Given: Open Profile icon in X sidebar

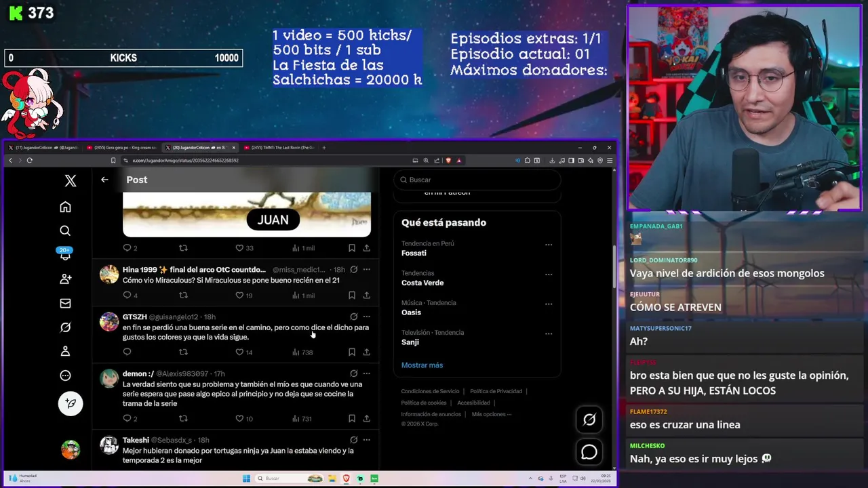Looking at the screenshot, I should 65,351.
